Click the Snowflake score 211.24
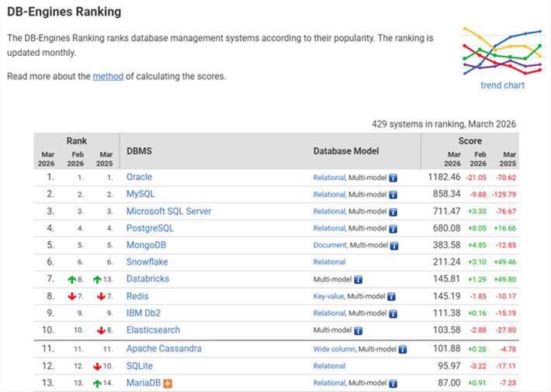The width and height of the screenshot is (551, 392). tap(446, 262)
